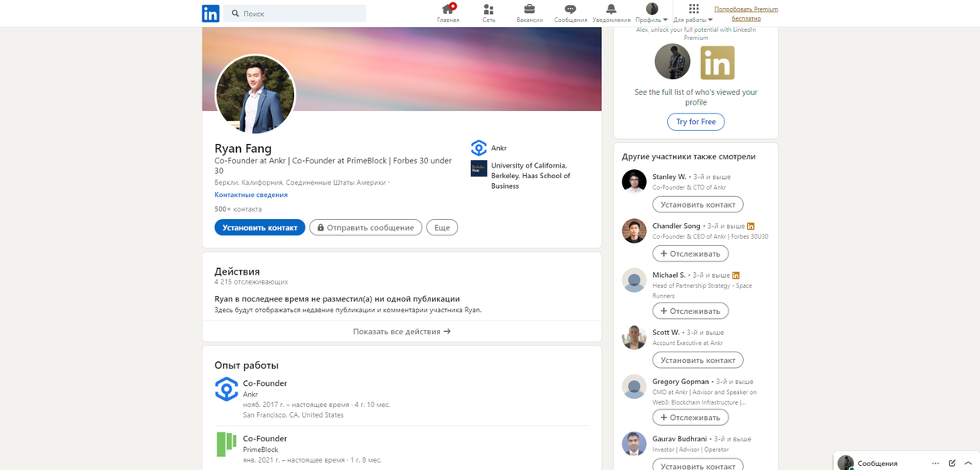
Task: Click the Co-Founder title at PrimeBlock
Action: click(265, 438)
